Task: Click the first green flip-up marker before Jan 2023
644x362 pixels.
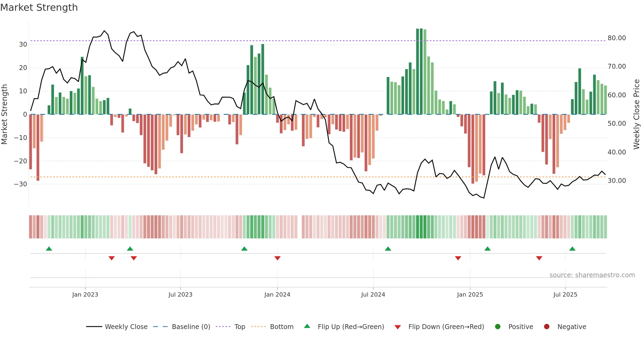Action: point(49,249)
